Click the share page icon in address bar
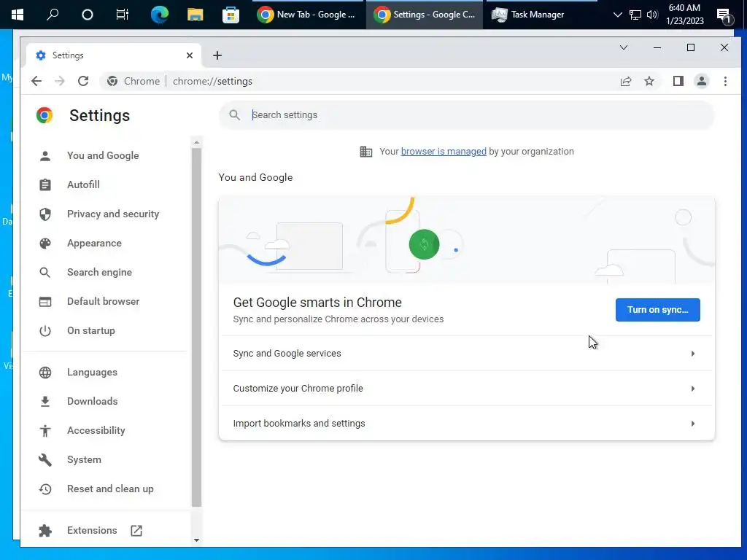The image size is (747, 560). tap(626, 82)
